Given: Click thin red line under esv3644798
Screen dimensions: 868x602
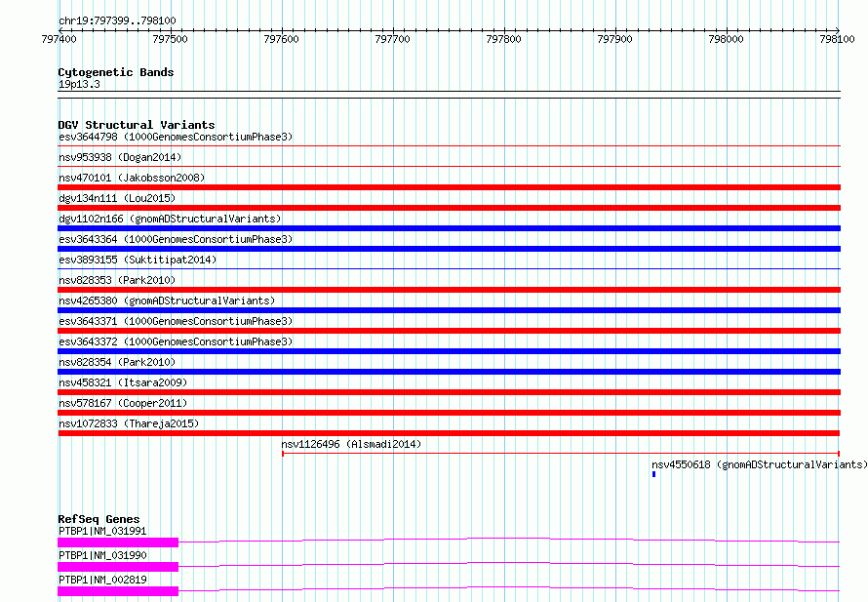Looking at the screenshot, I should (449, 146).
